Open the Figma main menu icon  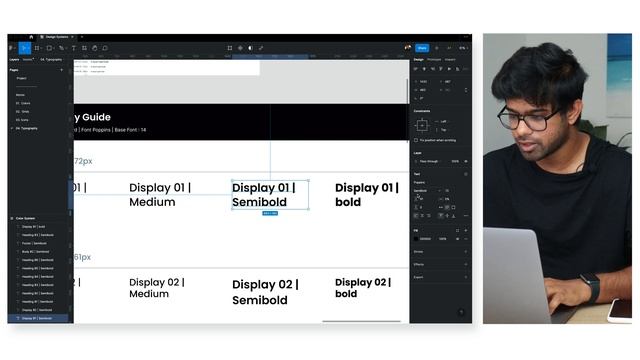click(x=11, y=48)
